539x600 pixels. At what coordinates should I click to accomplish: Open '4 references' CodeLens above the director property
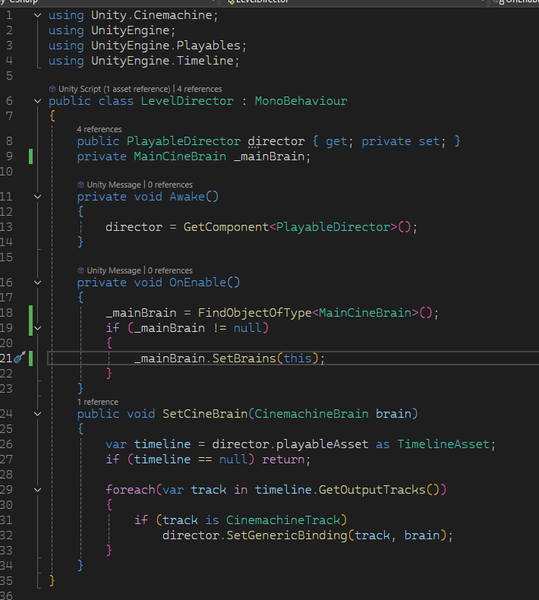(99, 129)
